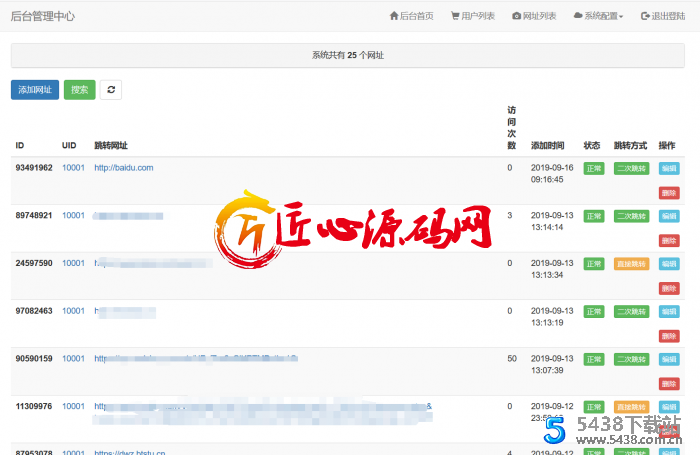
Task: Select ID 11309976 cell
Action: coord(34,406)
